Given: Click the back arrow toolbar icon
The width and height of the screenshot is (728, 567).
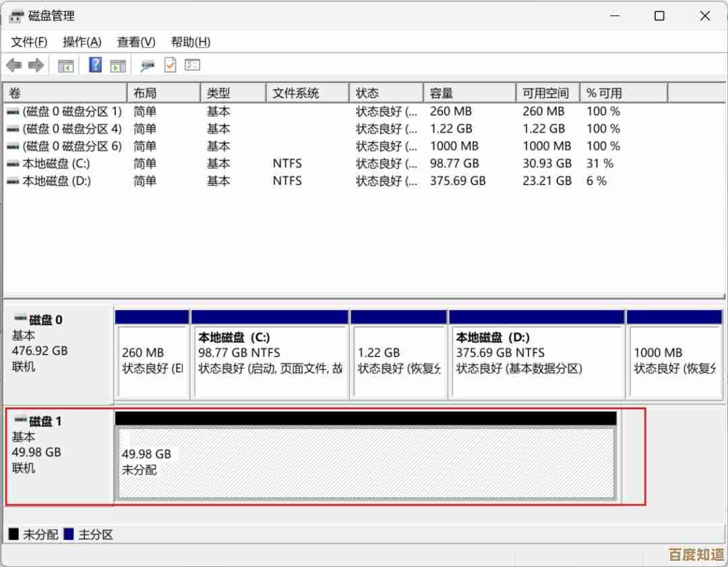Looking at the screenshot, I should click(x=13, y=65).
